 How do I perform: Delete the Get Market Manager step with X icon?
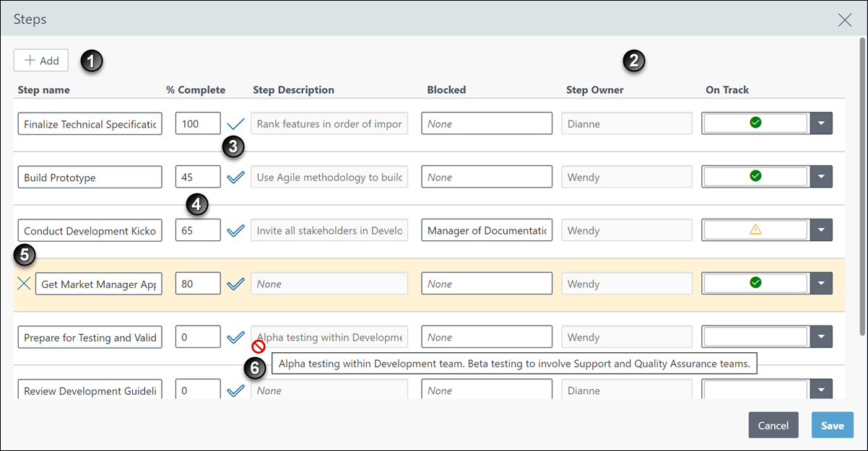[x=24, y=284]
